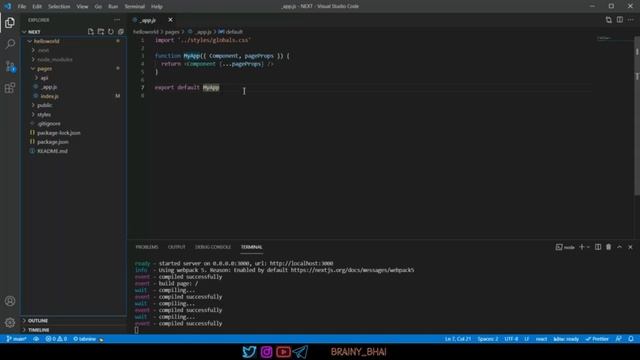Open the Go menu
Screen dimensions: 640x360
[98, 7]
